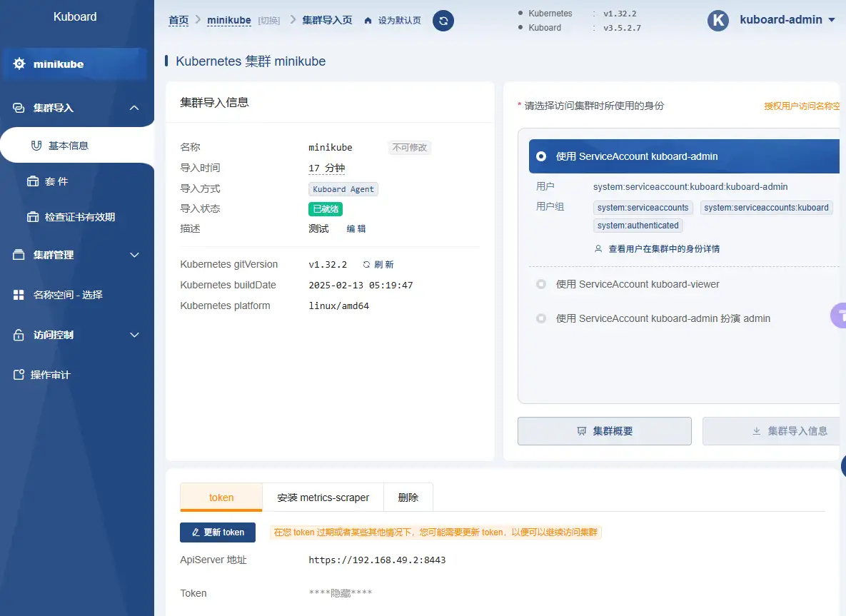Select ServiceAccount kuboard-admin identity
Screen dimensions: 846x616
coord(684,156)
